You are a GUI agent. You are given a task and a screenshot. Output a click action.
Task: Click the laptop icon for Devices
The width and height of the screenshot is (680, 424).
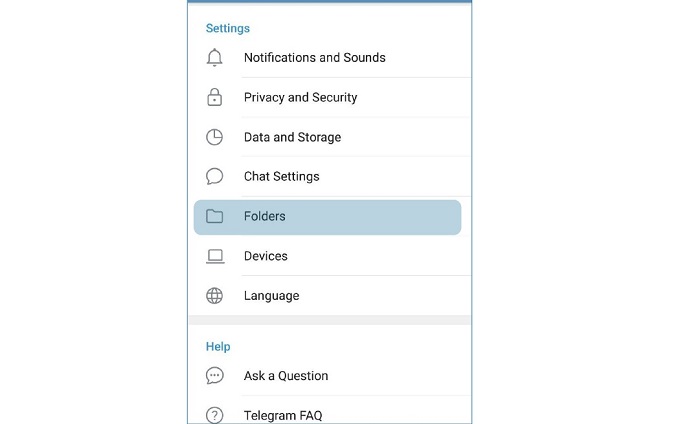215,256
